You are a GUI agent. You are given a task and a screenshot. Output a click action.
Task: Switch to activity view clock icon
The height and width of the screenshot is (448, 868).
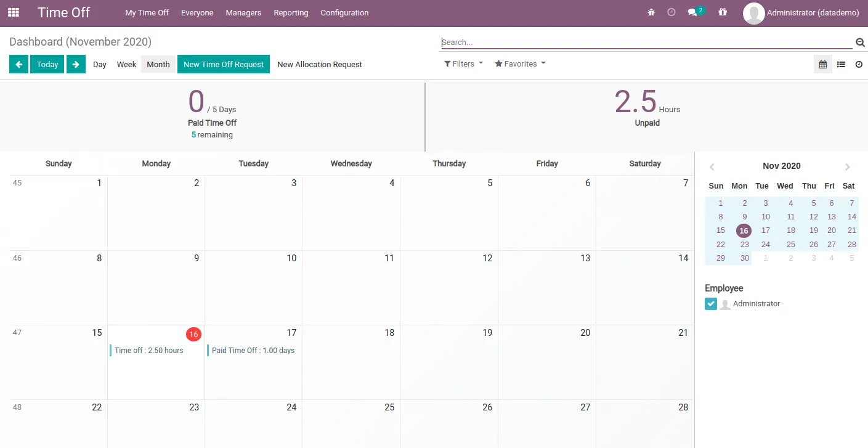859,64
